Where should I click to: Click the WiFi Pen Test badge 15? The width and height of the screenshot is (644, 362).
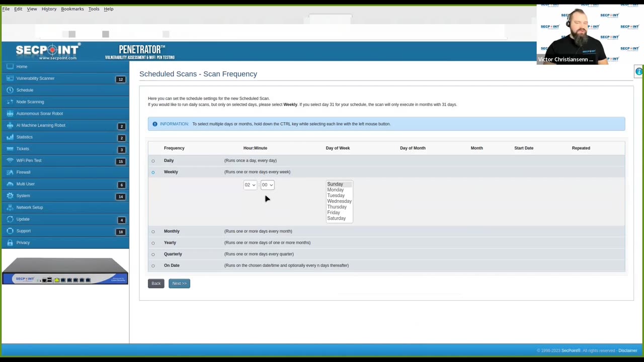[120, 161]
